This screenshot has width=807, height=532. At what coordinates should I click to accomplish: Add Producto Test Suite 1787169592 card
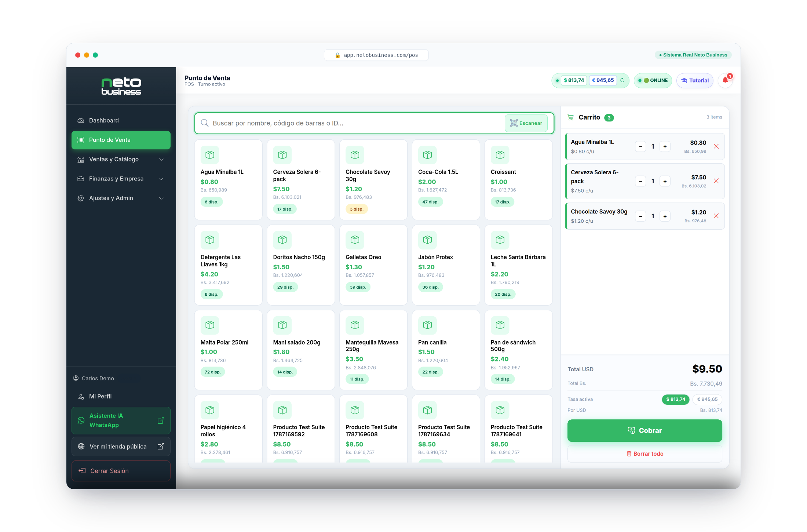click(x=301, y=429)
